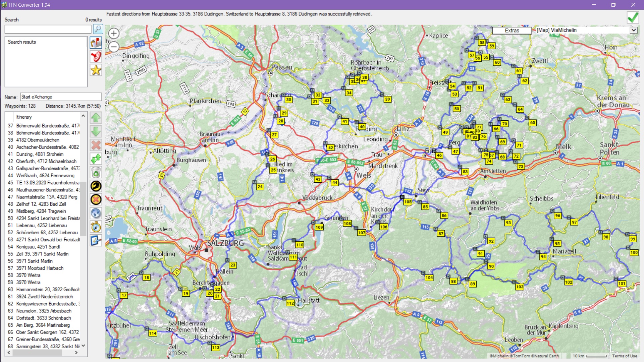The width and height of the screenshot is (644, 362).
Task: Open the map provider ViaMichelin dropdown
Action: point(633,30)
